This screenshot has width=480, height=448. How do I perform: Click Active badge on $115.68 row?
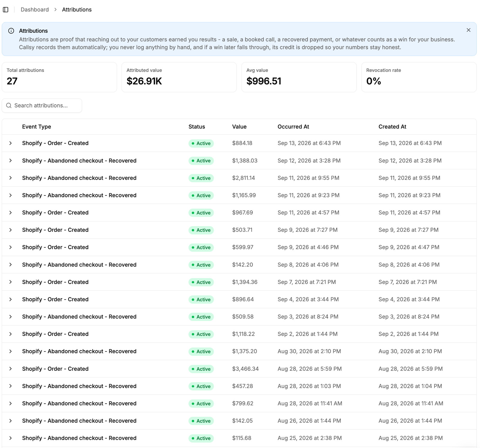[x=201, y=438]
